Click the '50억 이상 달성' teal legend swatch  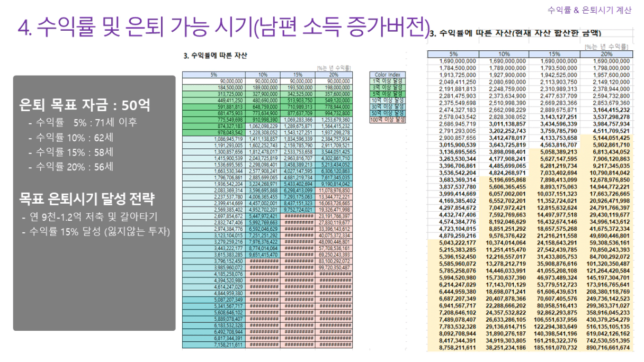click(388, 113)
